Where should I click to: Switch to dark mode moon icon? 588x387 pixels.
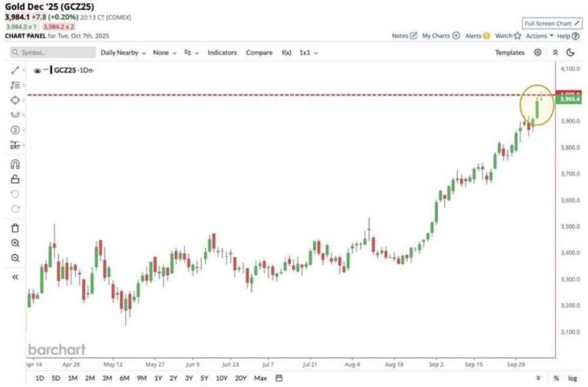[570, 53]
